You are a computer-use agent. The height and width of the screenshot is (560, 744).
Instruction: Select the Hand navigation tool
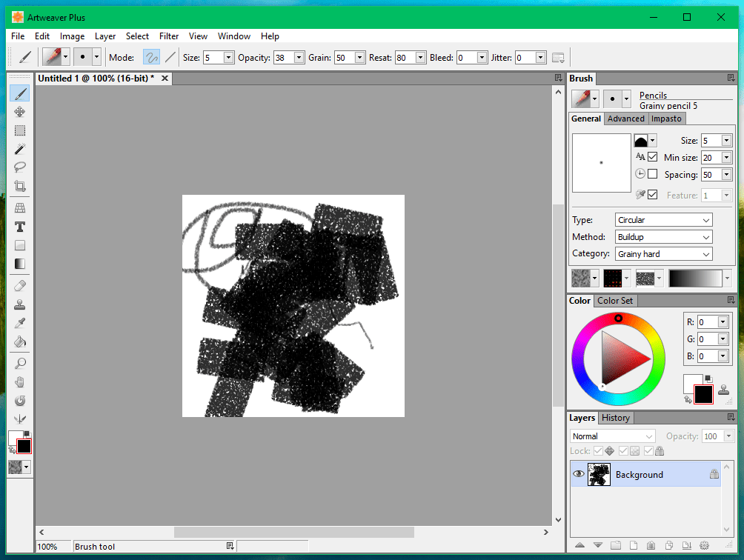coord(20,381)
